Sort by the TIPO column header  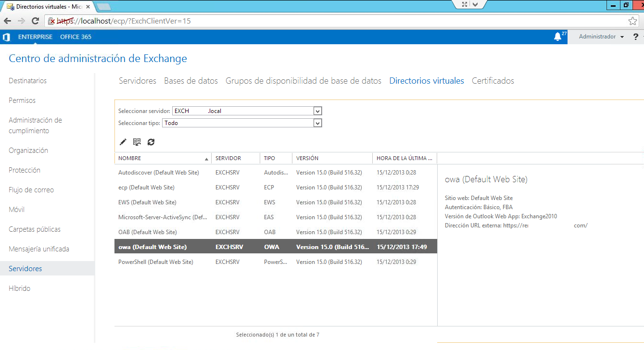point(276,158)
